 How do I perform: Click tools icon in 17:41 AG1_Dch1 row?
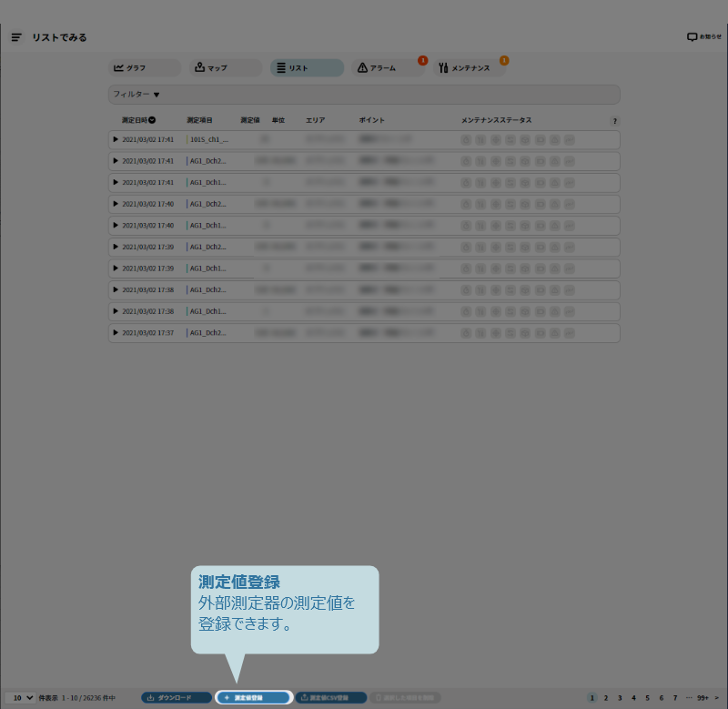click(481, 183)
